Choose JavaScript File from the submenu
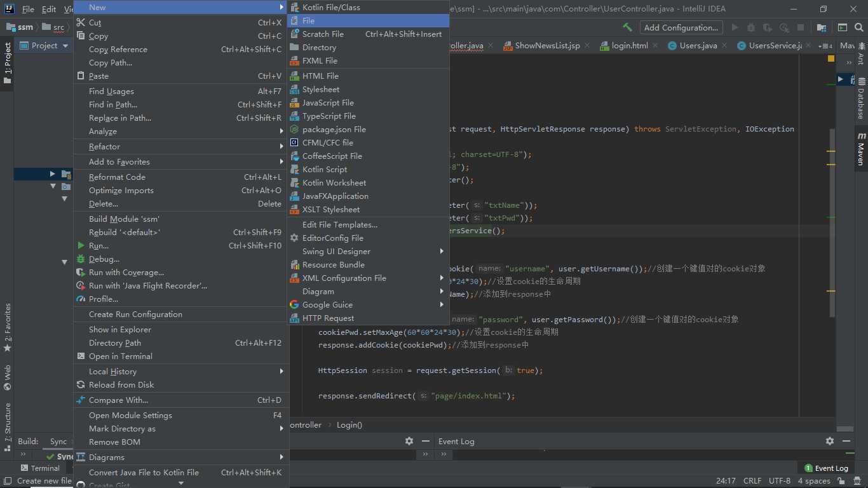The image size is (868, 488). tap(368, 102)
